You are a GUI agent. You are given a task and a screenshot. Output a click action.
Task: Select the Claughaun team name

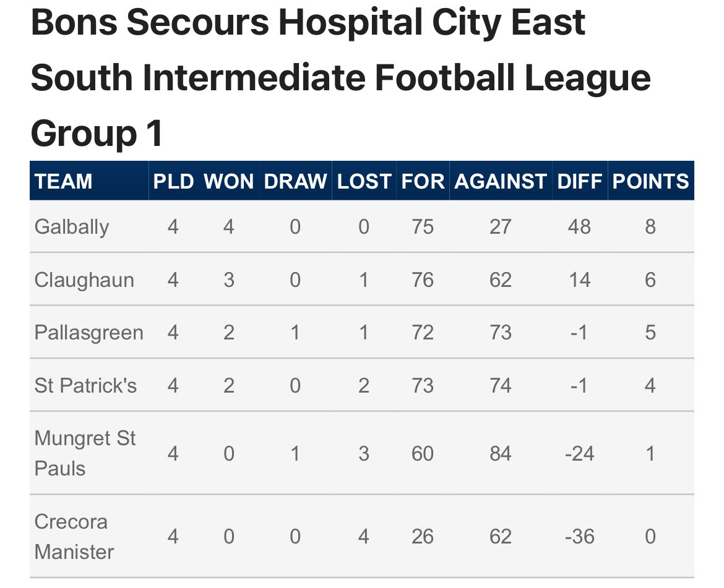(84, 280)
